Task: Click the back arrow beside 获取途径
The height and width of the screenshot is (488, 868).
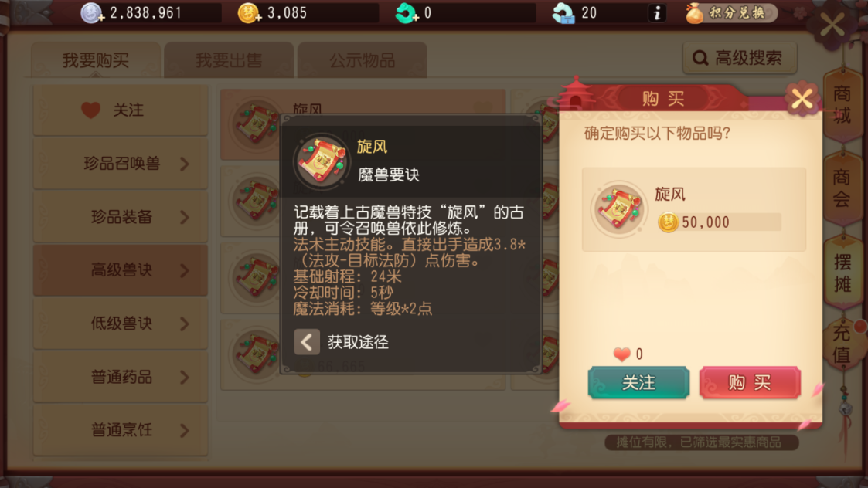Action: pos(307,342)
